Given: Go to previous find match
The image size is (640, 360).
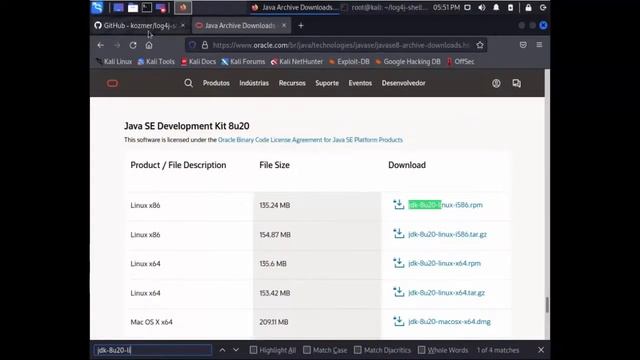Looking at the screenshot, I should (222, 350).
